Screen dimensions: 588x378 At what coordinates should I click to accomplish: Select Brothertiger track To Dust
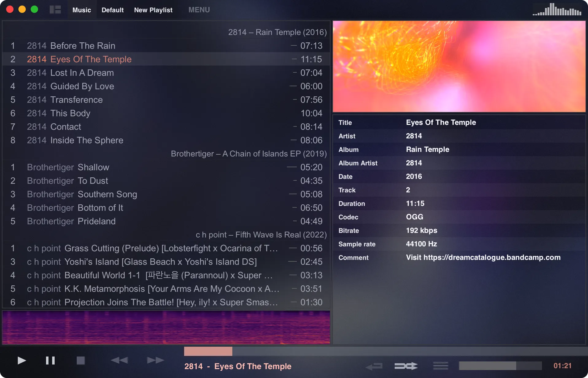click(166, 181)
